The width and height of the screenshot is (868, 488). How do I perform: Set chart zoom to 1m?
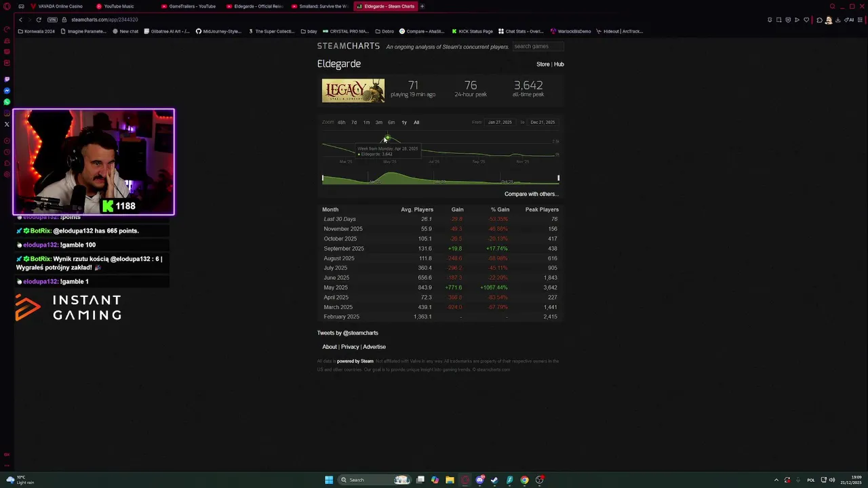(x=366, y=123)
